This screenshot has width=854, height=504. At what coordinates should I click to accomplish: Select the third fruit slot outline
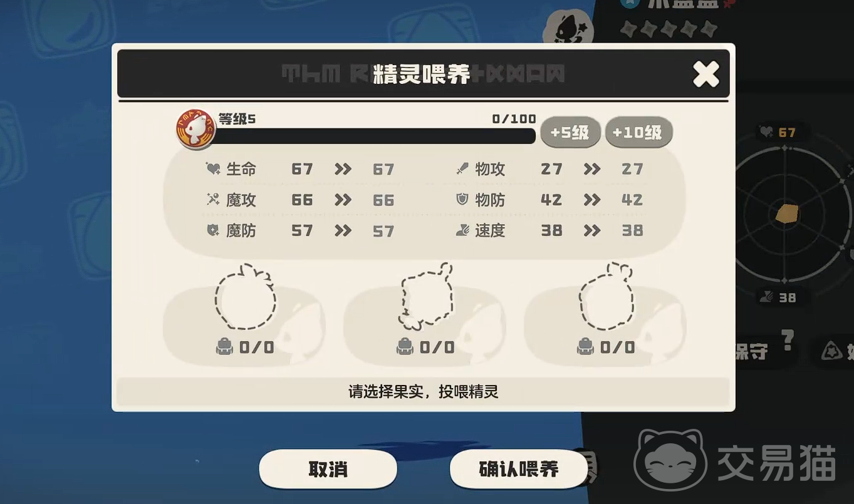point(606,297)
